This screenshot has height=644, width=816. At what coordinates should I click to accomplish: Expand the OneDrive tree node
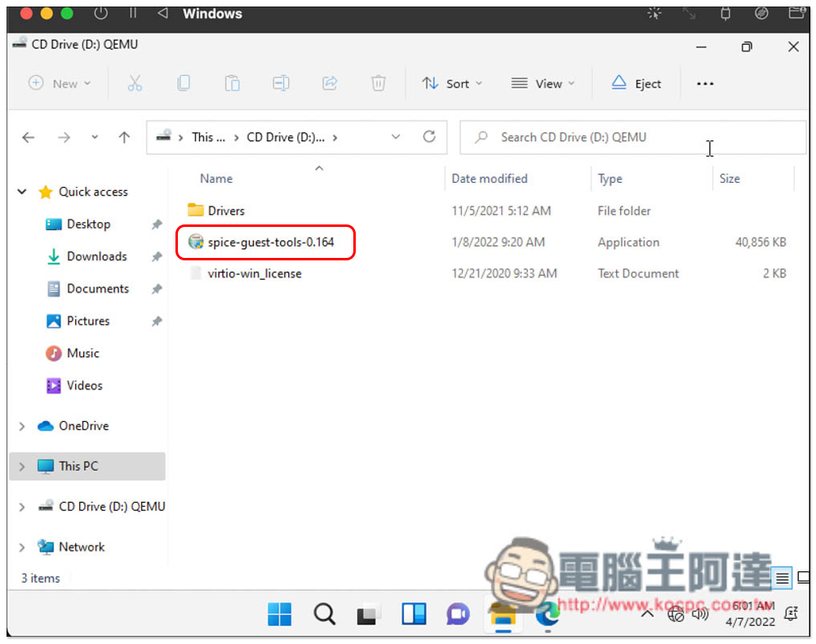22,426
